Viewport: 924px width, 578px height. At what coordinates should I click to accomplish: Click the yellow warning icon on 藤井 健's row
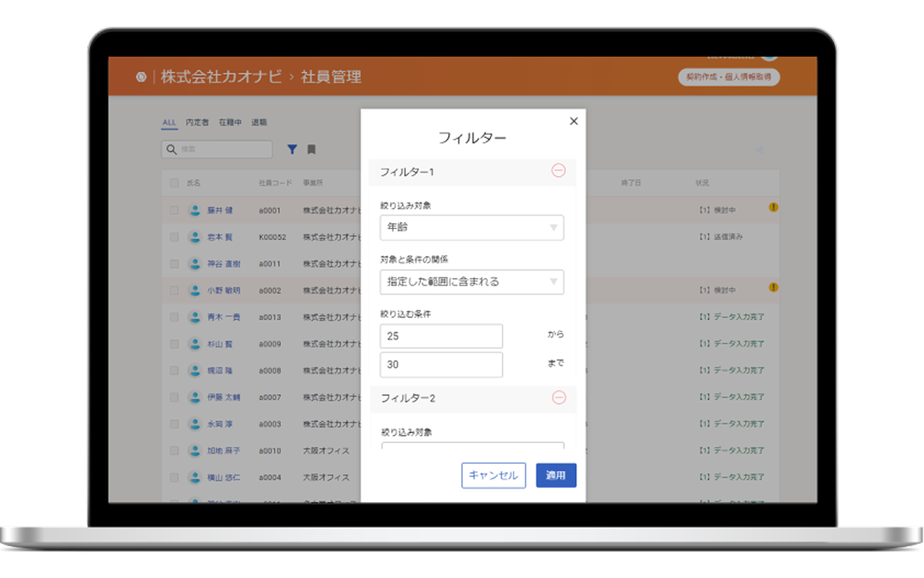point(773,207)
